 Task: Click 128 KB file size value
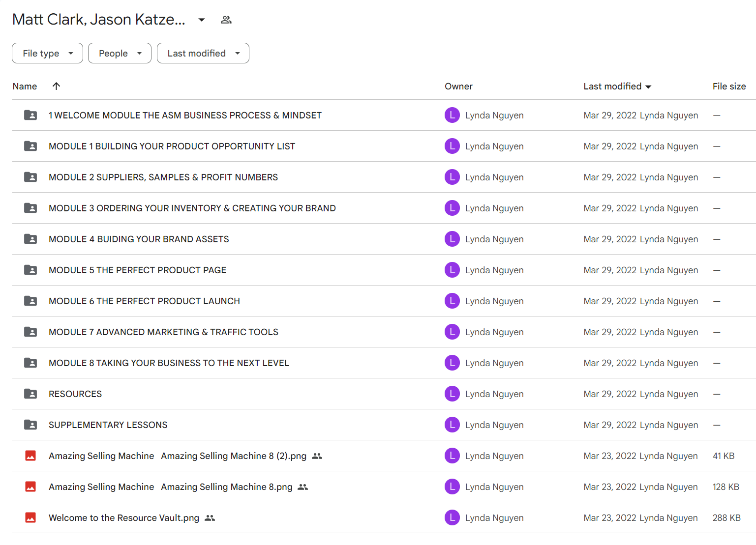pos(726,487)
